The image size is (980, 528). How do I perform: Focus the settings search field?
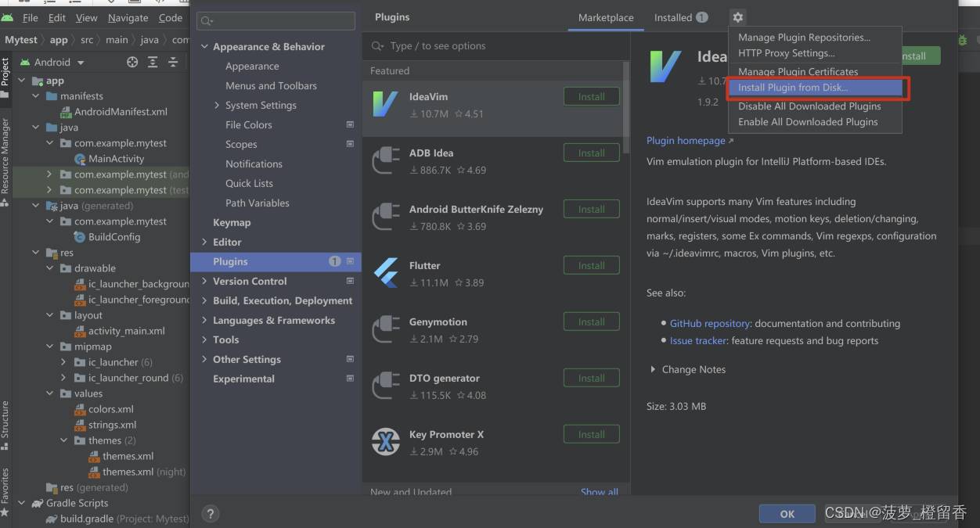[x=276, y=21]
